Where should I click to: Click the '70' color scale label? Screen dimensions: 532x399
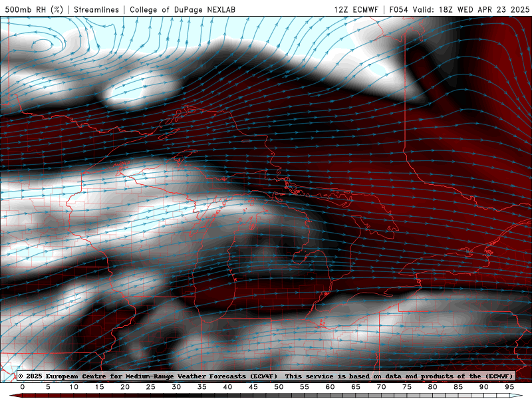[x=381, y=387]
